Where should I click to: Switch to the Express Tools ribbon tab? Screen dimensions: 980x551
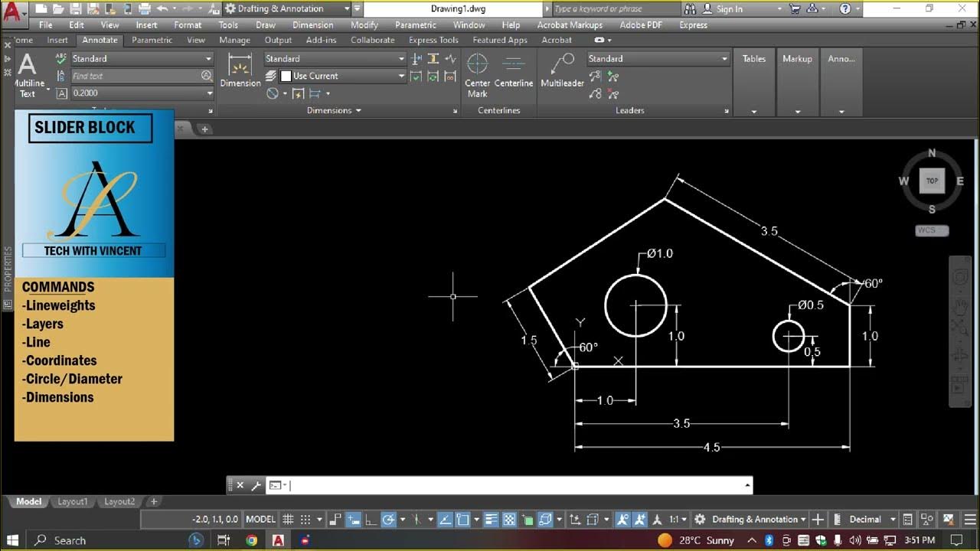(433, 40)
